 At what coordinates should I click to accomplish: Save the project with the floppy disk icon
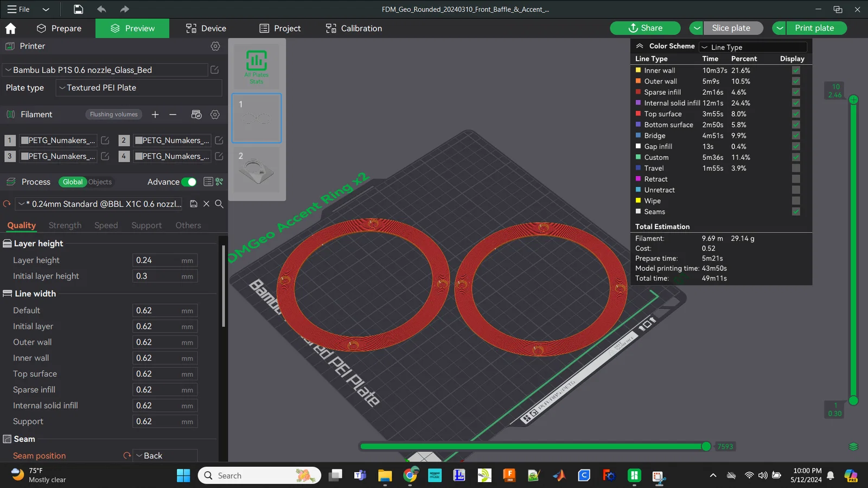[x=79, y=9]
